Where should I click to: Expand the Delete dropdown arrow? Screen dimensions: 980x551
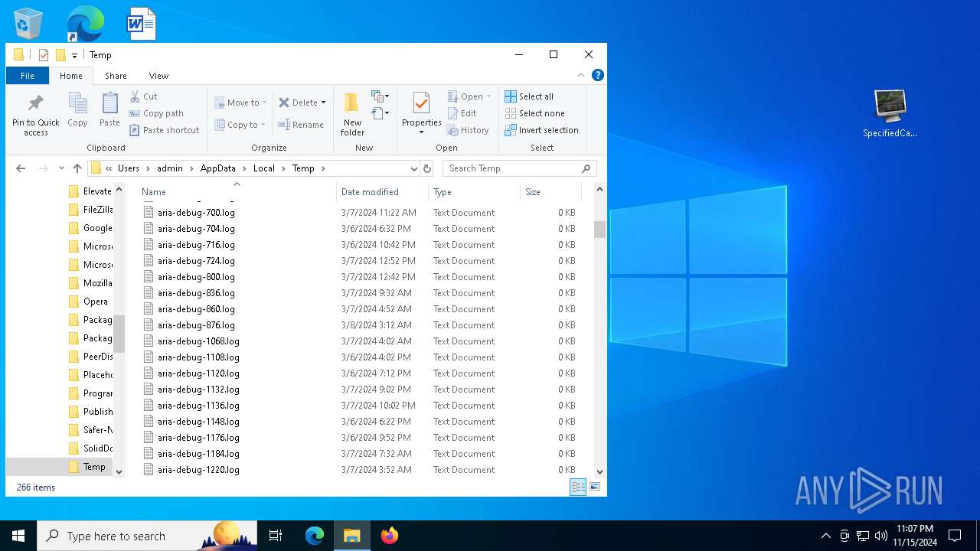click(323, 103)
